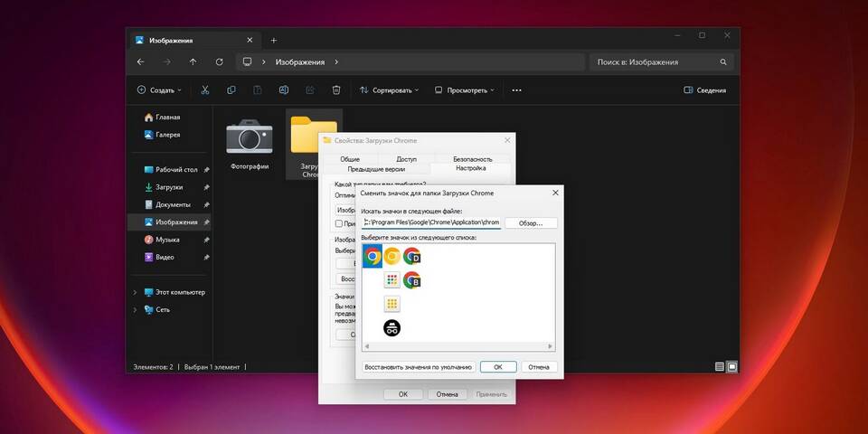The width and height of the screenshot is (868, 434).
Task: Switch to the Доступ tab
Action: click(406, 159)
